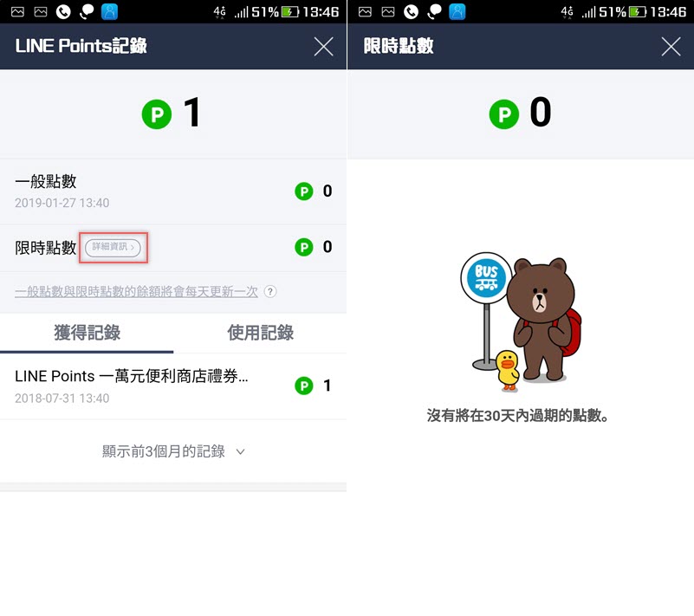Screen dimensions: 694x616
Task: Tap the chat bubble icon in right status bar
Action: coord(434,11)
